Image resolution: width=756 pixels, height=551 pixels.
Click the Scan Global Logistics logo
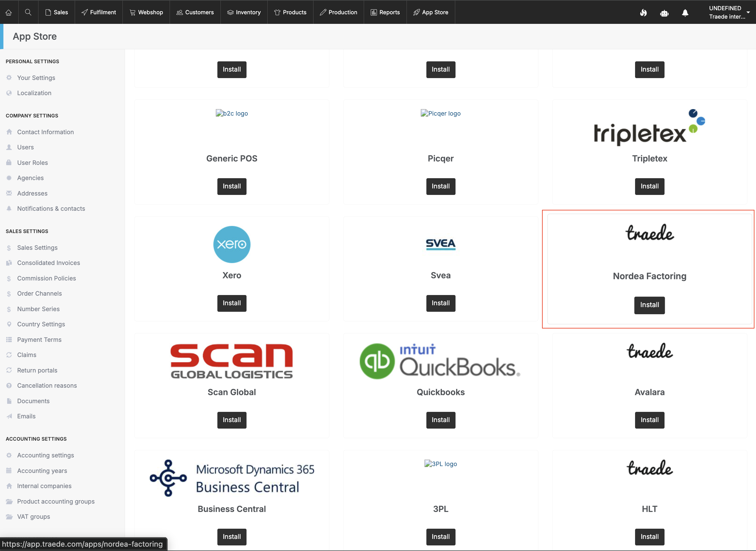[x=232, y=361]
